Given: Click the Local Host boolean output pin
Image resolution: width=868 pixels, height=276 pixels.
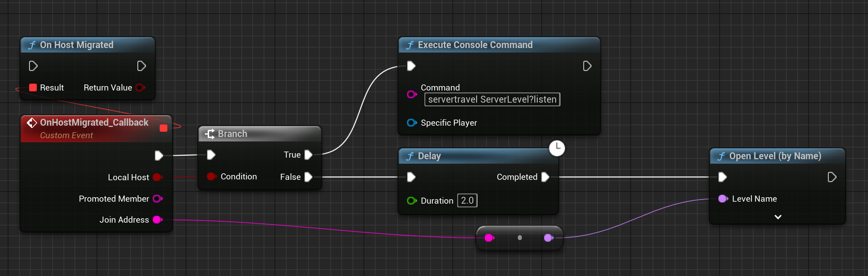Looking at the screenshot, I should coord(158,177).
